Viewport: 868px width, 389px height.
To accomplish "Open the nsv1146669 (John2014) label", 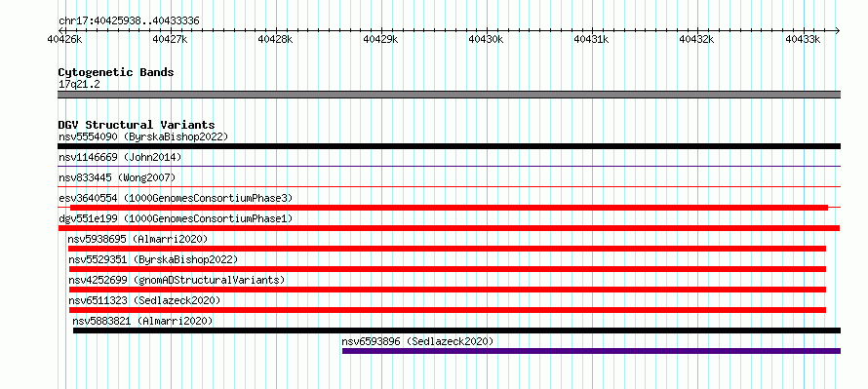I will pyautogui.click(x=120, y=157).
